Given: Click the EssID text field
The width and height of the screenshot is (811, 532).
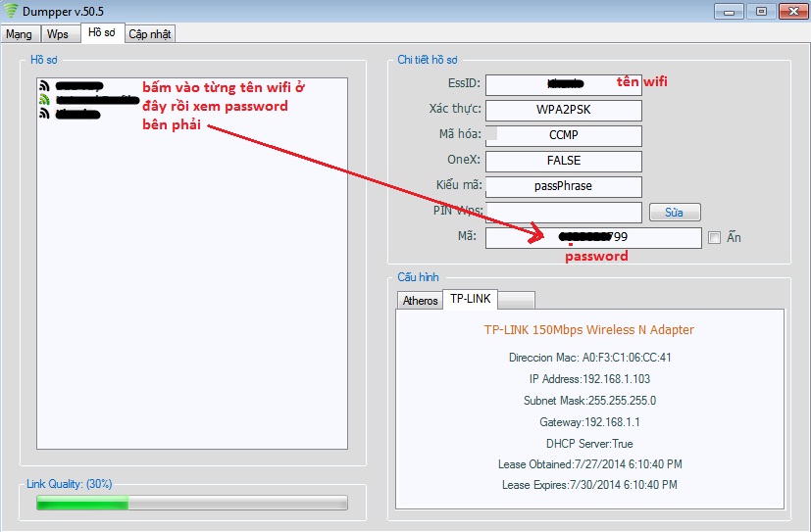Looking at the screenshot, I should click(563, 84).
